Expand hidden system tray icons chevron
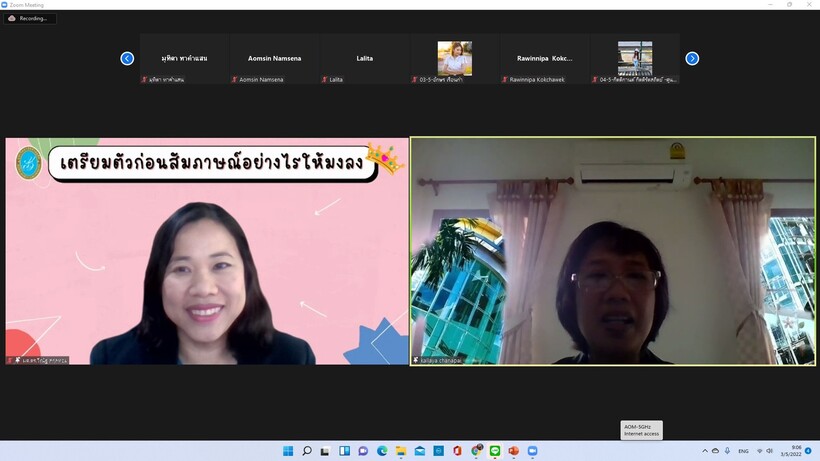This screenshot has height=461, width=820. click(x=705, y=451)
